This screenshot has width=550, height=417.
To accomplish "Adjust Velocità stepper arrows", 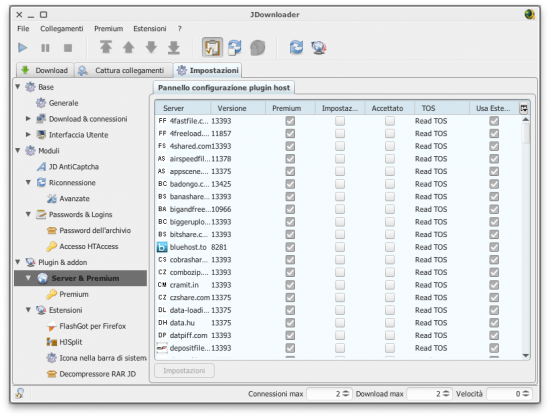I will pyautogui.click(x=525, y=394).
